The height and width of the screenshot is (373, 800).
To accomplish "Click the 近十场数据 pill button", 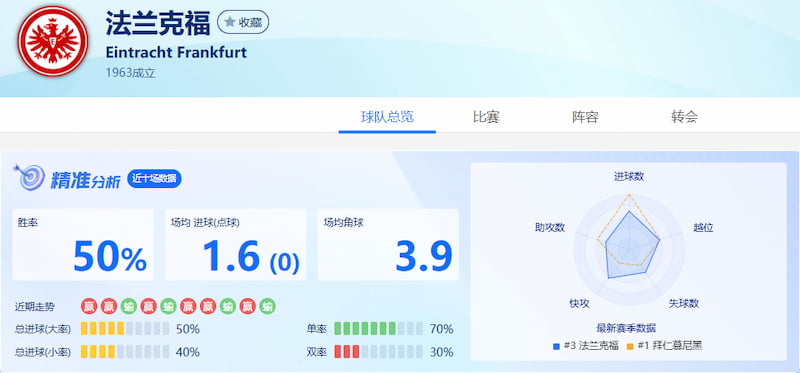I will click(154, 179).
